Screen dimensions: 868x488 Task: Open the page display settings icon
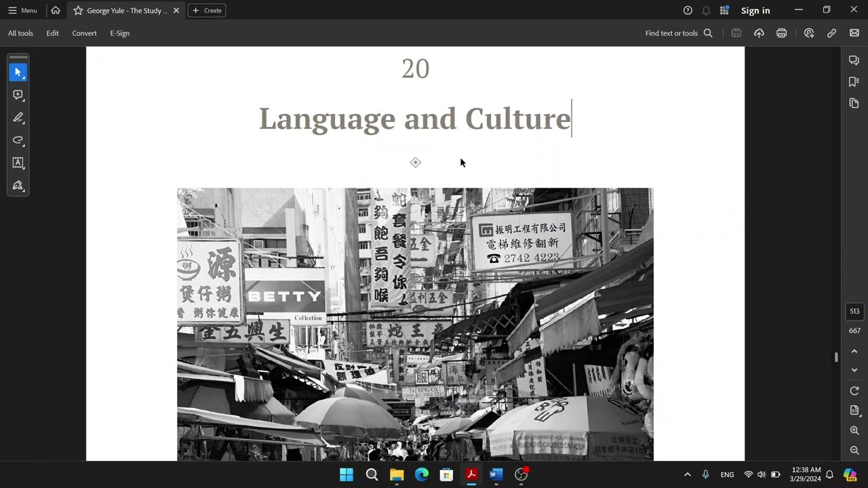[x=854, y=411]
